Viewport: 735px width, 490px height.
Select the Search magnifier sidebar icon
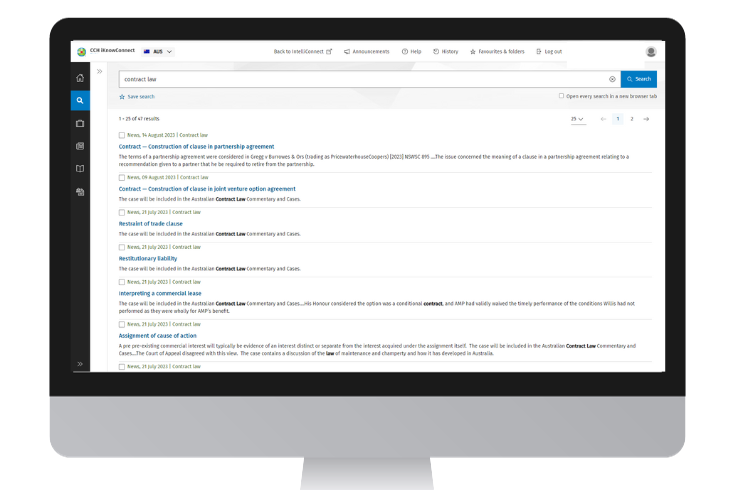[80, 100]
